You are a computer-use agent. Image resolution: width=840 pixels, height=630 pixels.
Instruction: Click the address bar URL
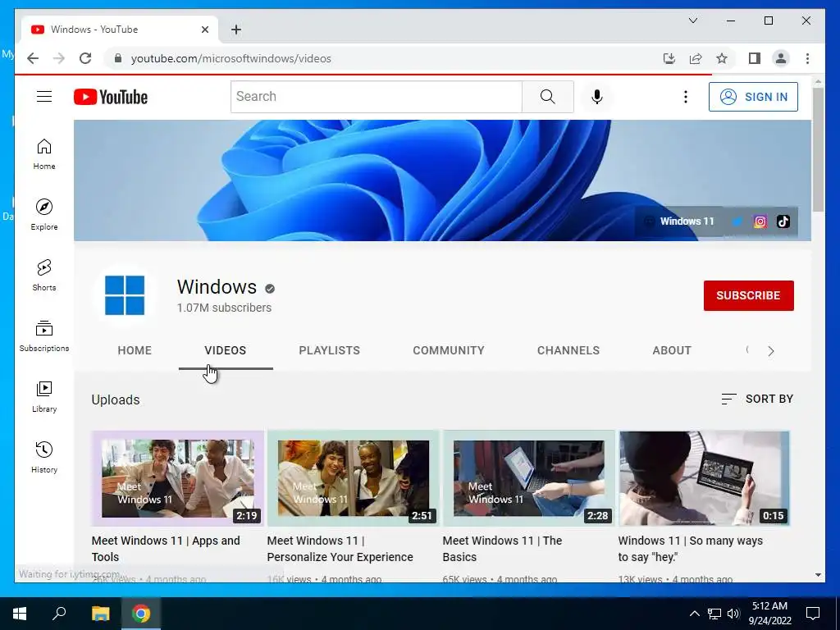click(x=231, y=58)
